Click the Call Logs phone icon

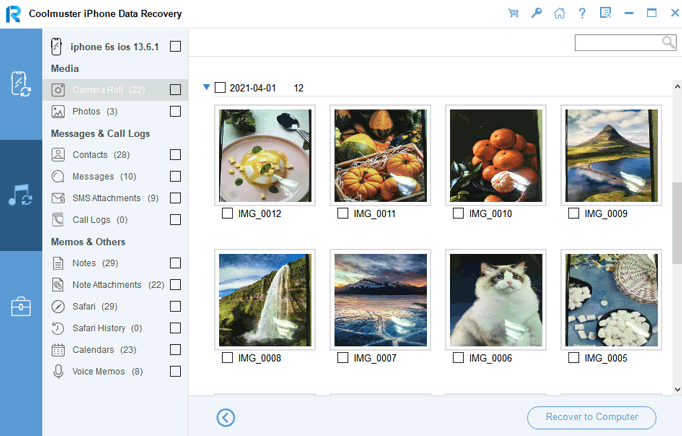click(58, 219)
